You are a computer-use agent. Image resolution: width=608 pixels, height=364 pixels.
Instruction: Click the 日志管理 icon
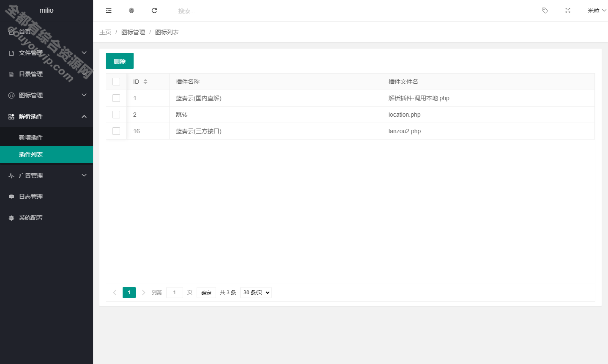click(x=11, y=197)
